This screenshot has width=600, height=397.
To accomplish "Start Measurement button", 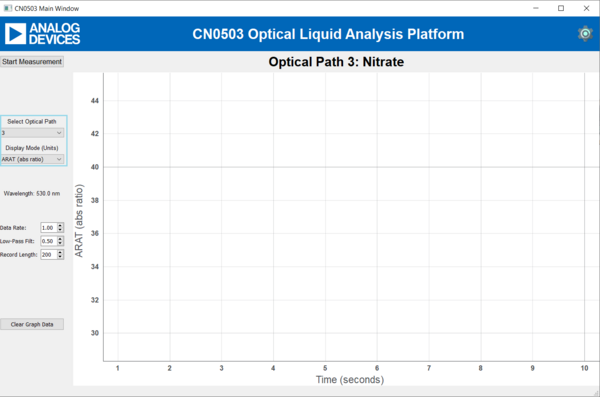I will click(32, 62).
